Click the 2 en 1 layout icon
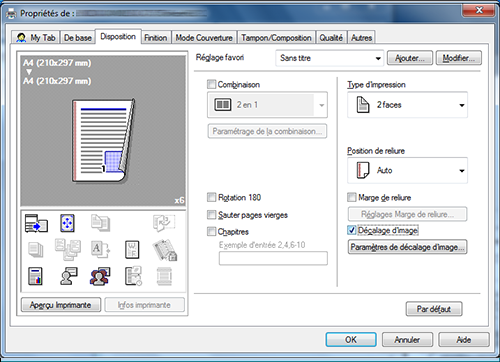 [x=222, y=105]
